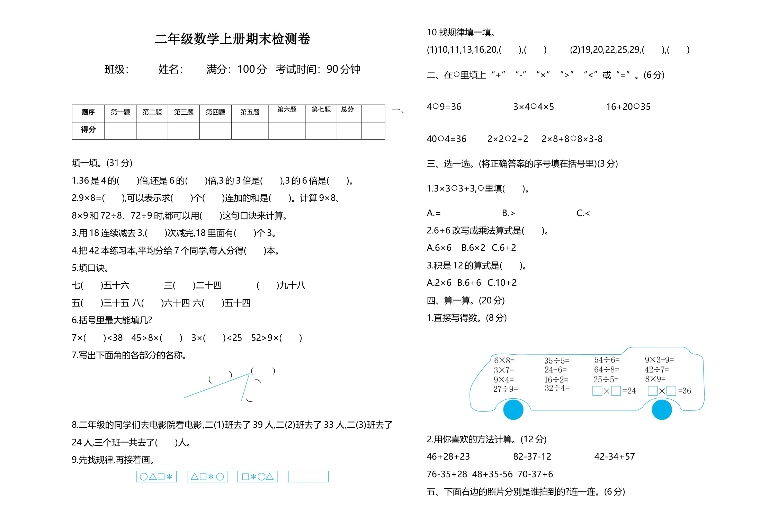Click the line 9.先找规律,再接着画。
Image resolution: width=769 pixels, height=532 pixels.
coord(113,460)
